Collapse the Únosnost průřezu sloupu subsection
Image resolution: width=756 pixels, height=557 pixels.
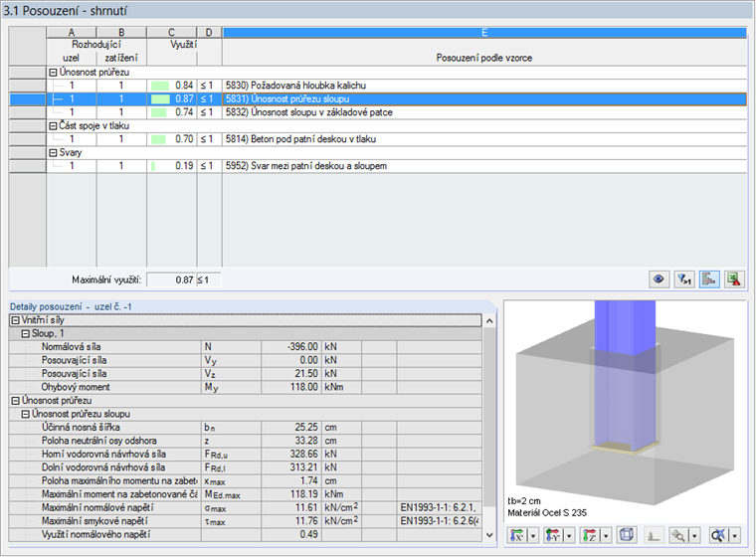tap(26, 414)
